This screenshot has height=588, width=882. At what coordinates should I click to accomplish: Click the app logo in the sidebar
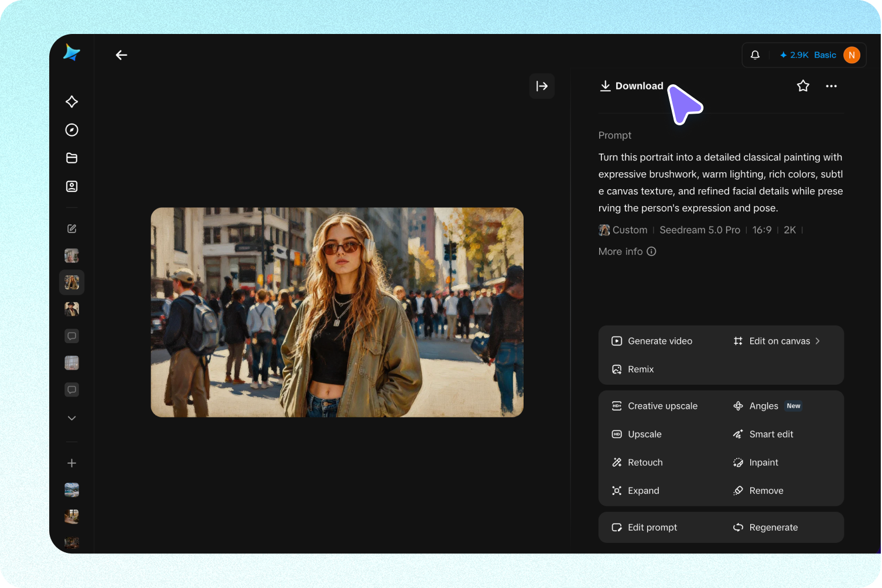tap(71, 53)
